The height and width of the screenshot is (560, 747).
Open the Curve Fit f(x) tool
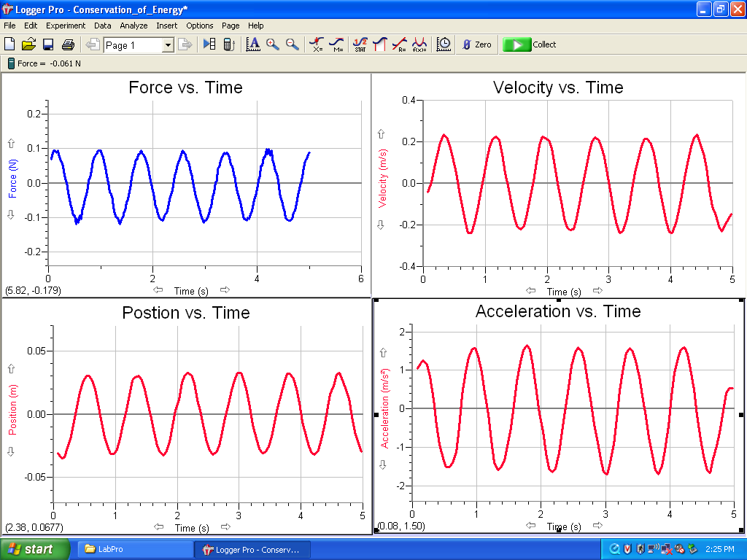[419, 44]
